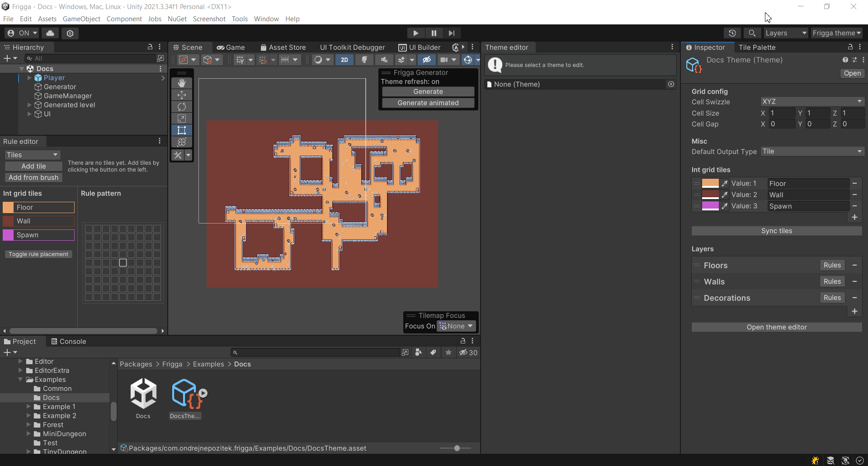868x466 pixels.
Task: Expand Generated level in Hierarchy
Action: click(29, 105)
